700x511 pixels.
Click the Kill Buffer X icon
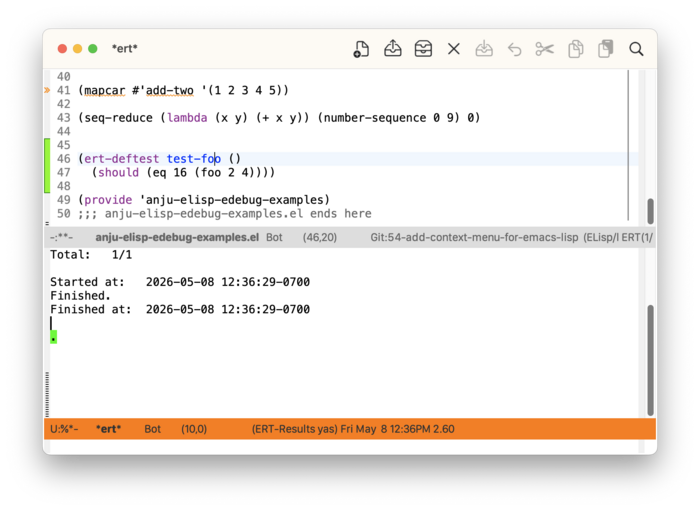click(x=454, y=49)
